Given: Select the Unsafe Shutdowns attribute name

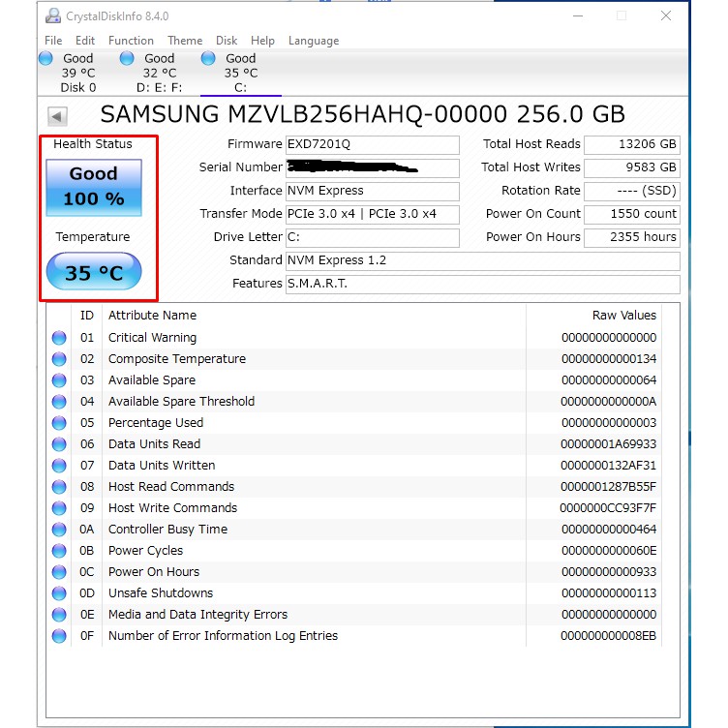Looking at the screenshot, I should (x=161, y=593).
